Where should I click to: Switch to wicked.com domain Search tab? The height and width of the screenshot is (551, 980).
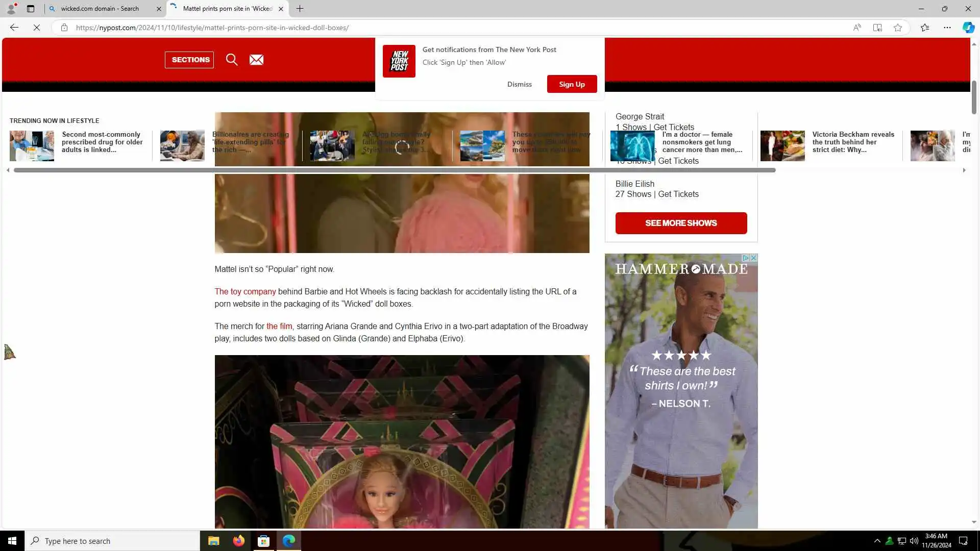click(100, 9)
